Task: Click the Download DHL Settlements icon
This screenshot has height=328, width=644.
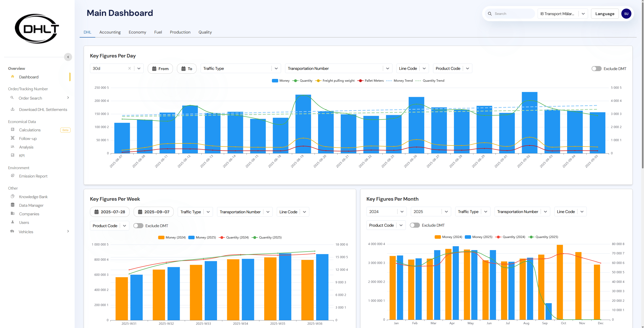Action: 13,109
